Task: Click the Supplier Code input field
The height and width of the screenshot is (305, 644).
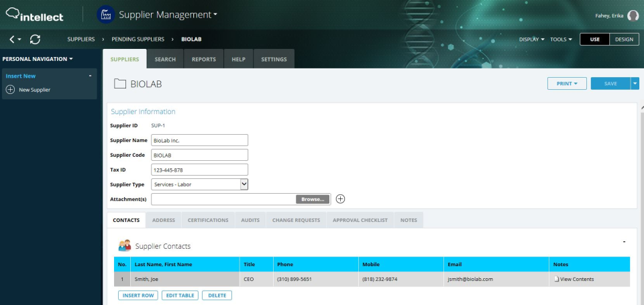Action: pos(200,155)
